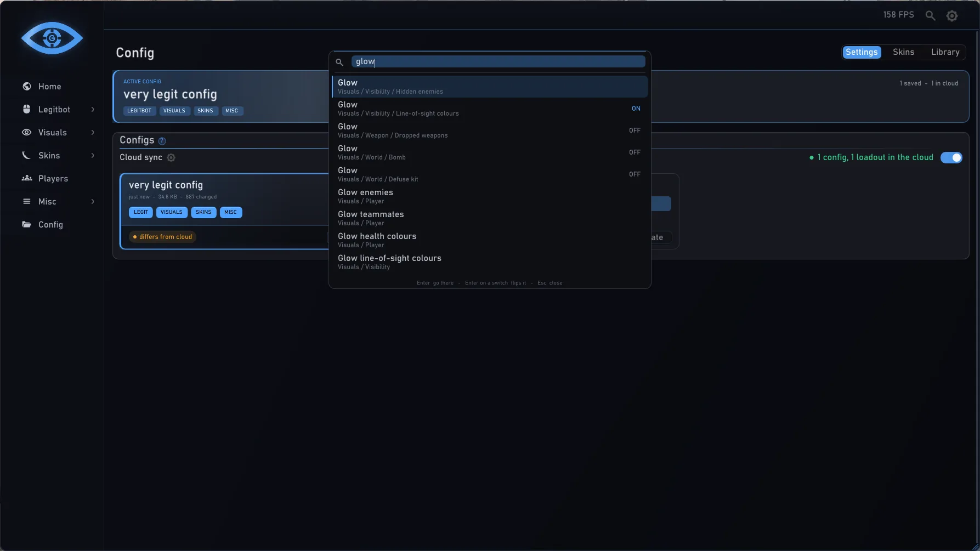This screenshot has height=551, width=980.
Task: Select Glow line-of-sight colours result
Action: tap(490, 262)
